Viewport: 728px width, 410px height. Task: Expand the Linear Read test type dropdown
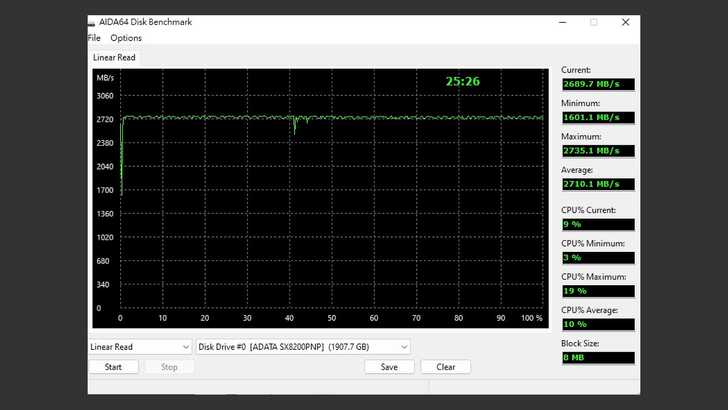click(x=140, y=347)
